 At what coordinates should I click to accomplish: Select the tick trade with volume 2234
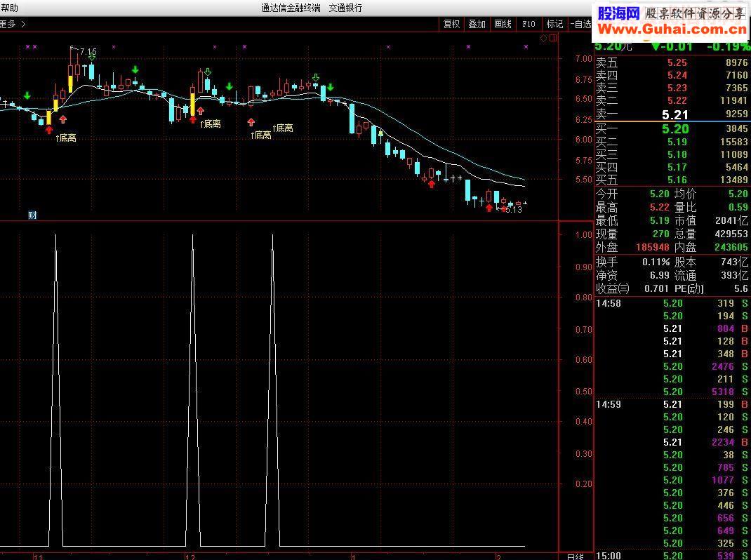click(672, 442)
